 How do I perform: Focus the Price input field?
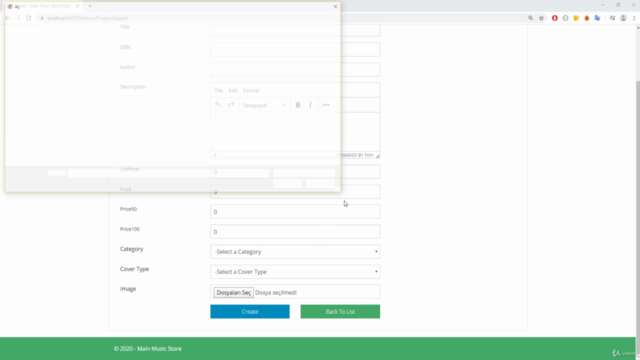(x=295, y=192)
